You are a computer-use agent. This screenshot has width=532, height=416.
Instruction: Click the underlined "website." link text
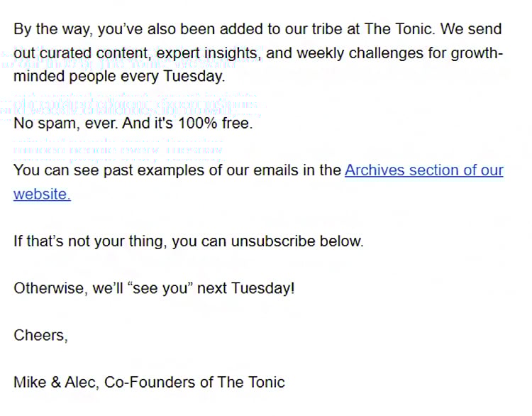[x=42, y=195]
